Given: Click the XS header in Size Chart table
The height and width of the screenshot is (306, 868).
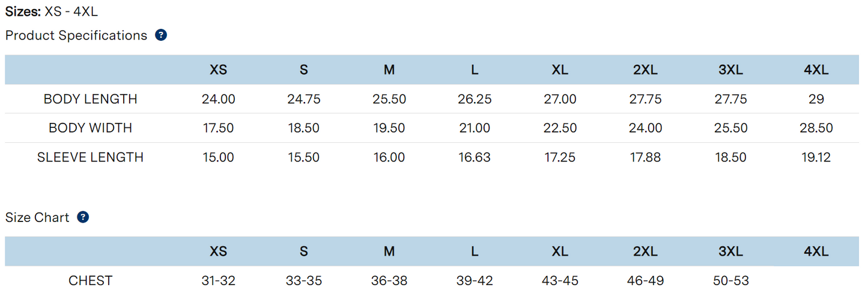Looking at the screenshot, I should pyautogui.click(x=219, y=251).
